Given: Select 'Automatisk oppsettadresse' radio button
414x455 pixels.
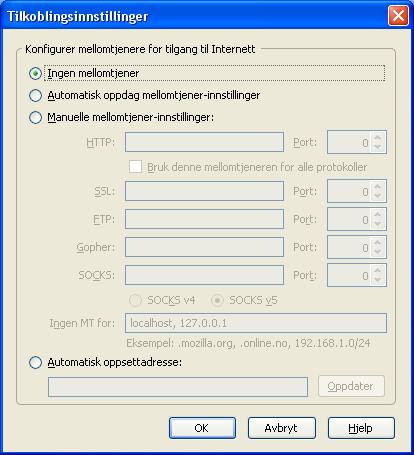Looking at the screenshot, I should point(35,362).
